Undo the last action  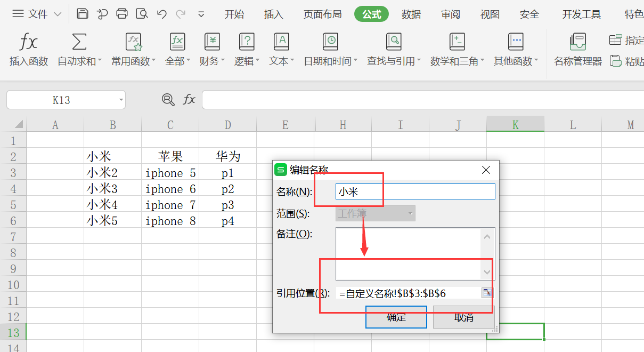click(x=162, y=14)
